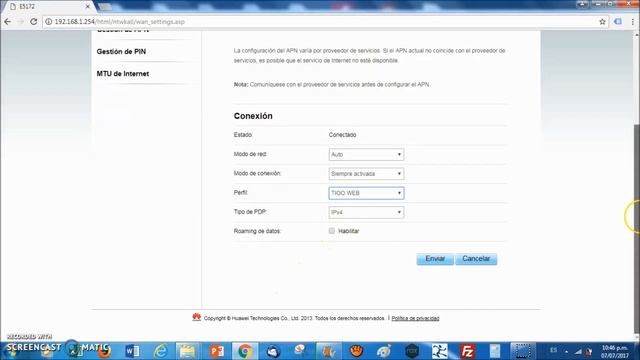Click the Cancelar button

476,259
